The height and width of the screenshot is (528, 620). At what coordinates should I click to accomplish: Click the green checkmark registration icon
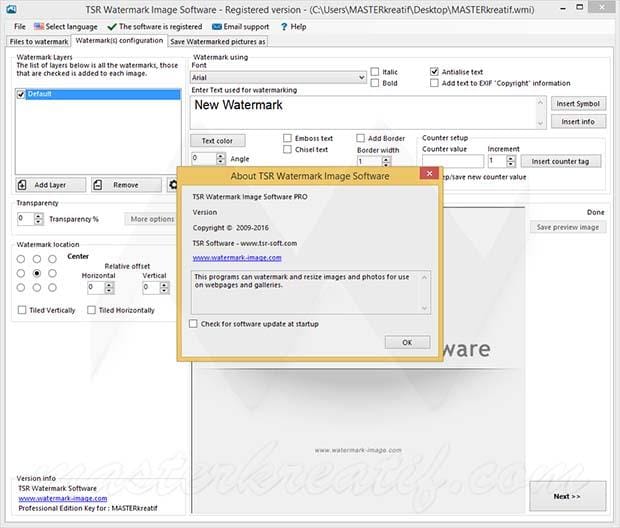point(112,26)
